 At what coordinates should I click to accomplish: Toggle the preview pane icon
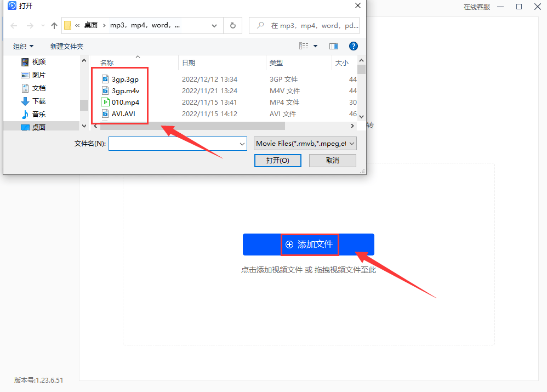click(334, 46)
